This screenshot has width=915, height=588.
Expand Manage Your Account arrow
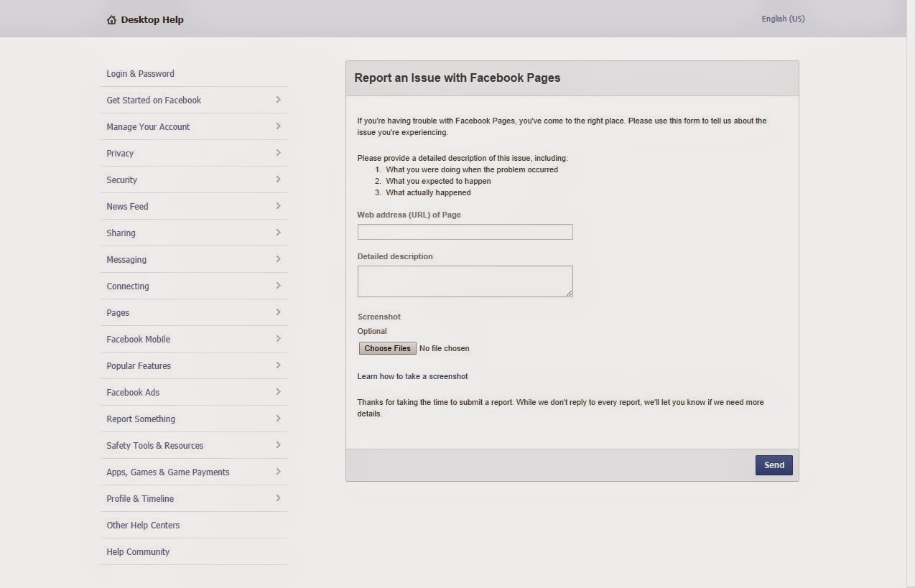tap(278, 126)
